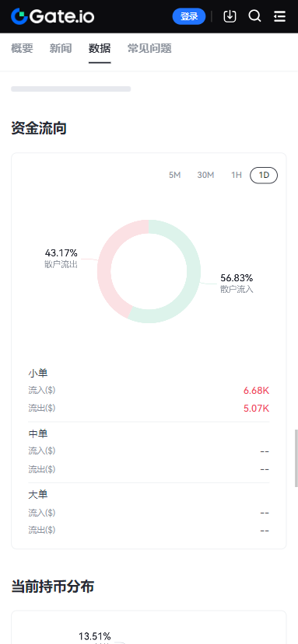Screen dimensions: 298x644
Task: Select the 1D time interval
Action: pyautogui.click(x=264, y=176)
